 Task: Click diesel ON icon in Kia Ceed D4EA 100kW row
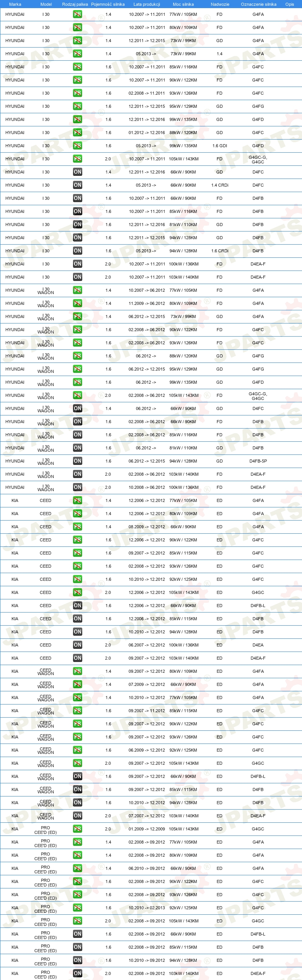coord(77,645)
